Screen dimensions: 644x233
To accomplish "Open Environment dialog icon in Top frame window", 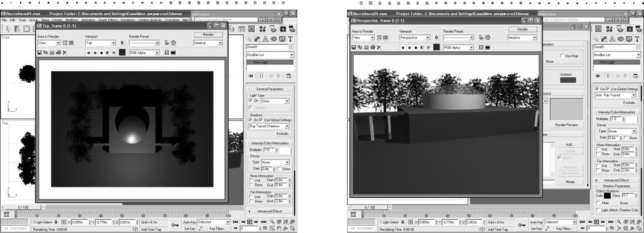I will 173,43.
